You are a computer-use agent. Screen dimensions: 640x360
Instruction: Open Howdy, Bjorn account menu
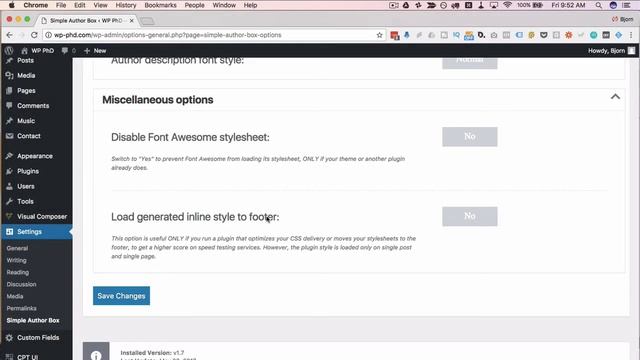point(611,51)
